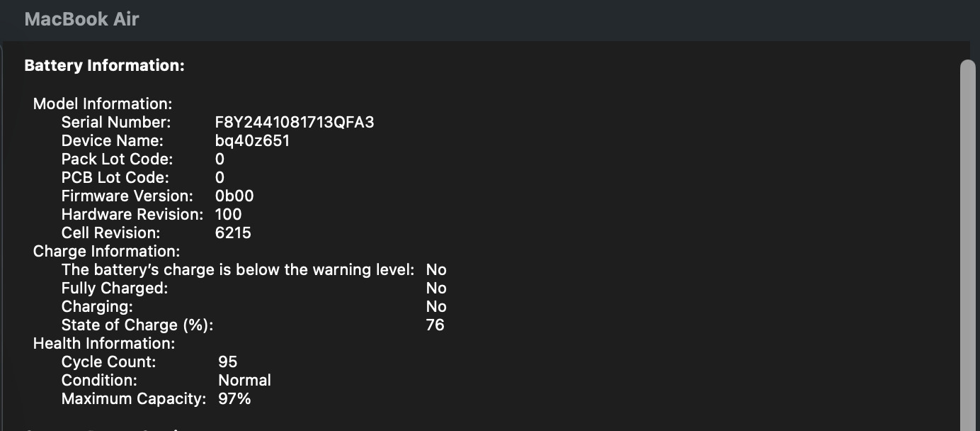Select the Health Information section label
Image resolution: width=980 pixels, height=431 pixels.
pos(104,344)
